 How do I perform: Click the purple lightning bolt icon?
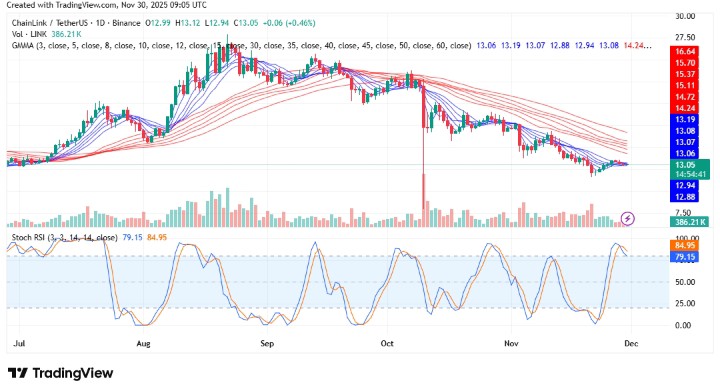628,219
